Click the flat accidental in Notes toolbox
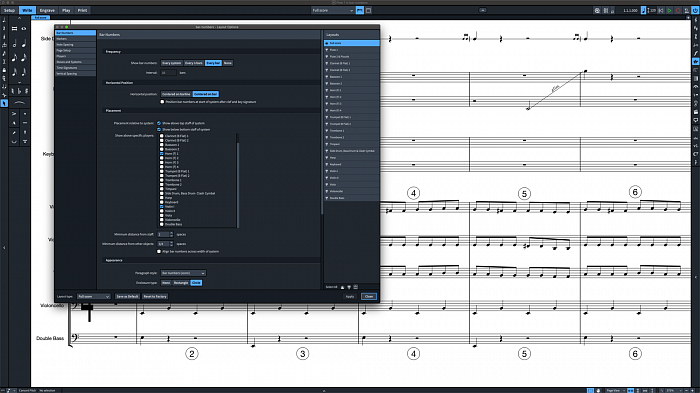This screenshot has height=393, width=700. 20,91
